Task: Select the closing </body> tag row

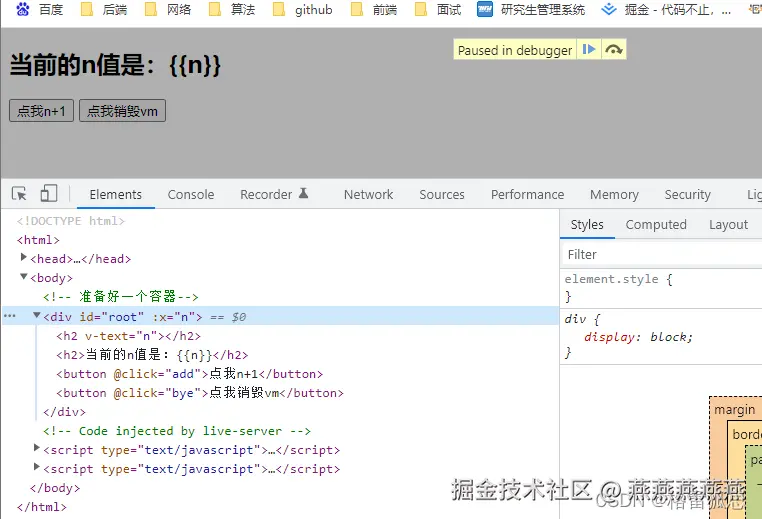Action: pos(54,488)
